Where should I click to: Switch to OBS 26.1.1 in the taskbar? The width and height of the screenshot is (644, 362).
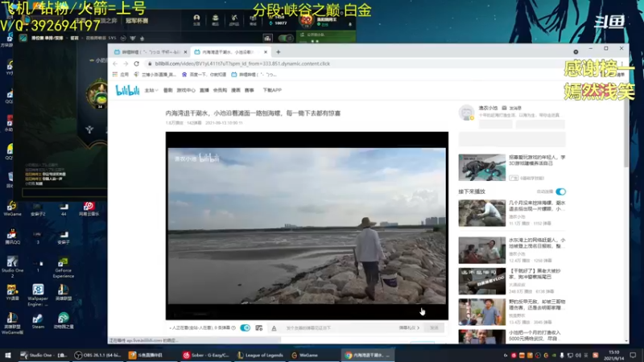(x=97, y=356)
